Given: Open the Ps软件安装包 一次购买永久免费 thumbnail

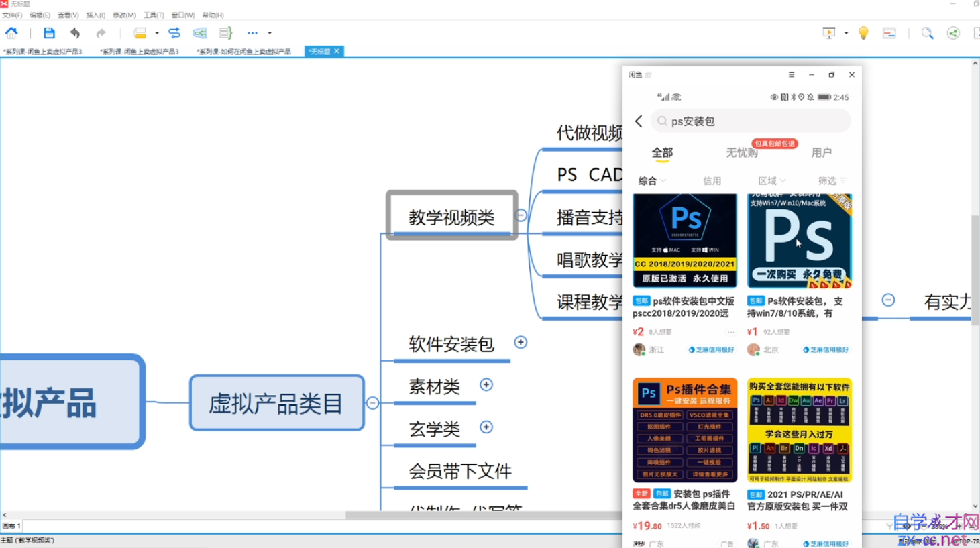Looking at the screenshot, I should [800, 240].
